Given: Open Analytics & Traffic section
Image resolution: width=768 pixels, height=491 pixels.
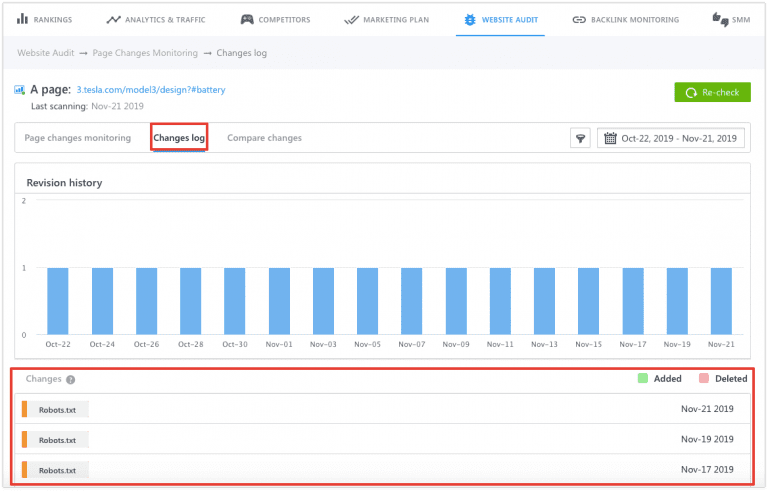Looking at the screenshot, I should click(x=156, y=20).
